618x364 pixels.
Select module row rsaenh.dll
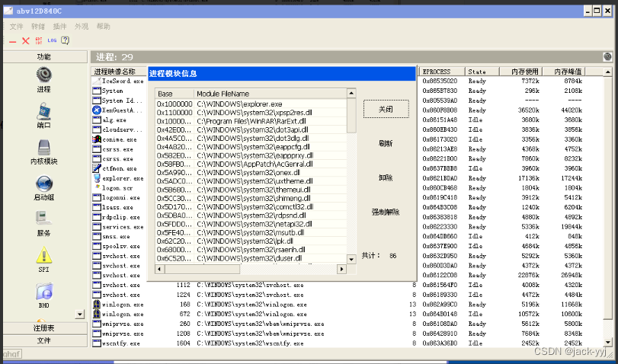pyautogui.click(x=251, y=250)
